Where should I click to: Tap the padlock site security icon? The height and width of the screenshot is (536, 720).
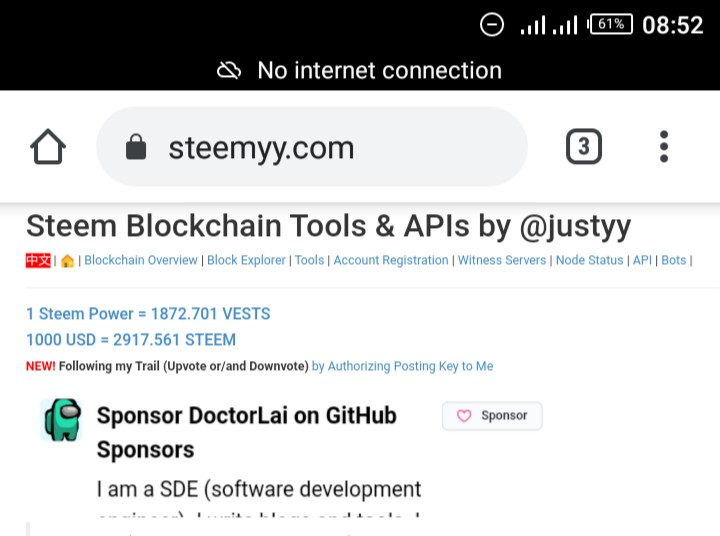tap(136, 148)
